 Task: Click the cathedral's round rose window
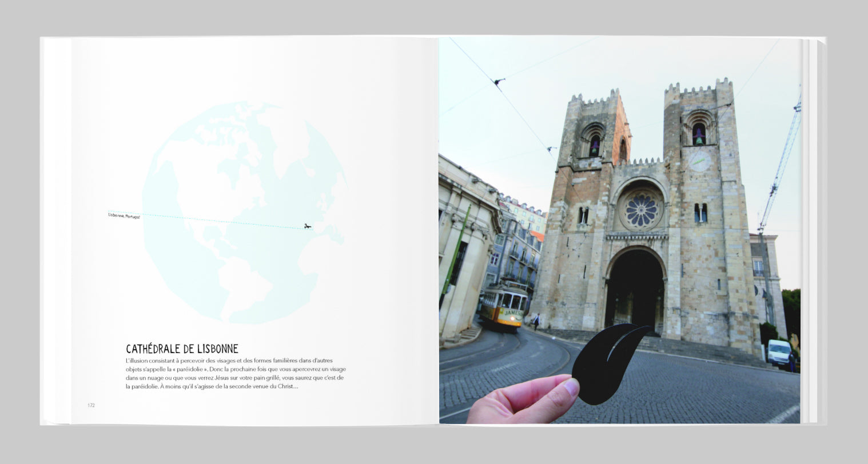point(641,210)
